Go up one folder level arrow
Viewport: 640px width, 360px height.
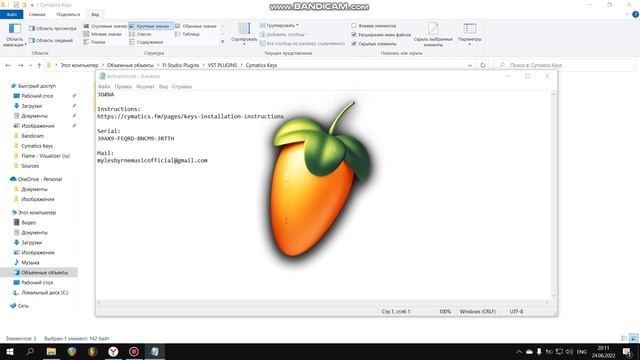[x=39, y=65]
